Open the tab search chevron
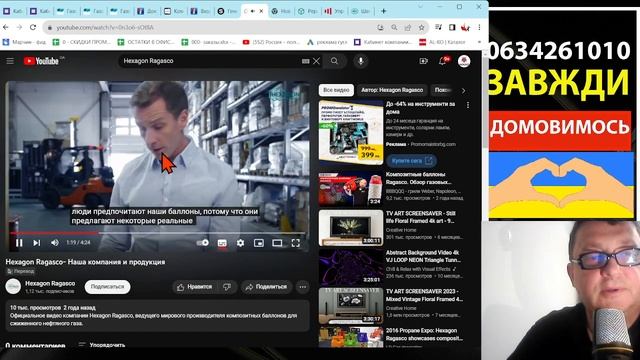 click(x=421, y=7)
